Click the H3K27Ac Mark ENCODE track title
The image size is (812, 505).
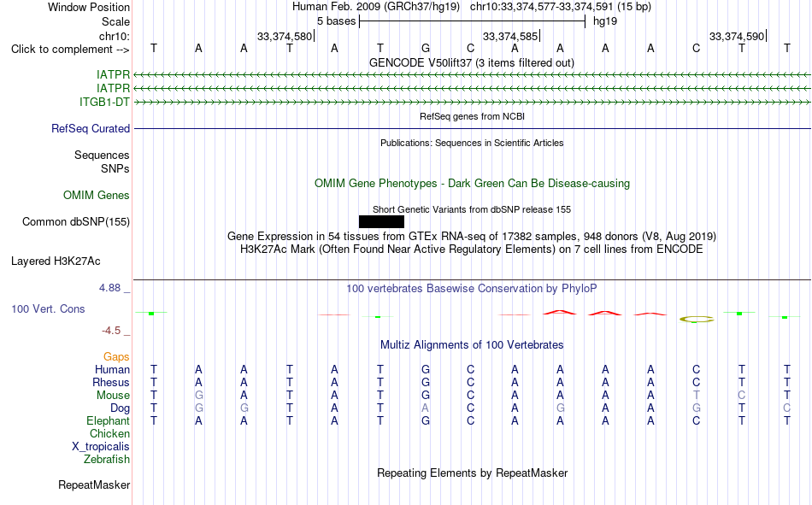point(472,250)
